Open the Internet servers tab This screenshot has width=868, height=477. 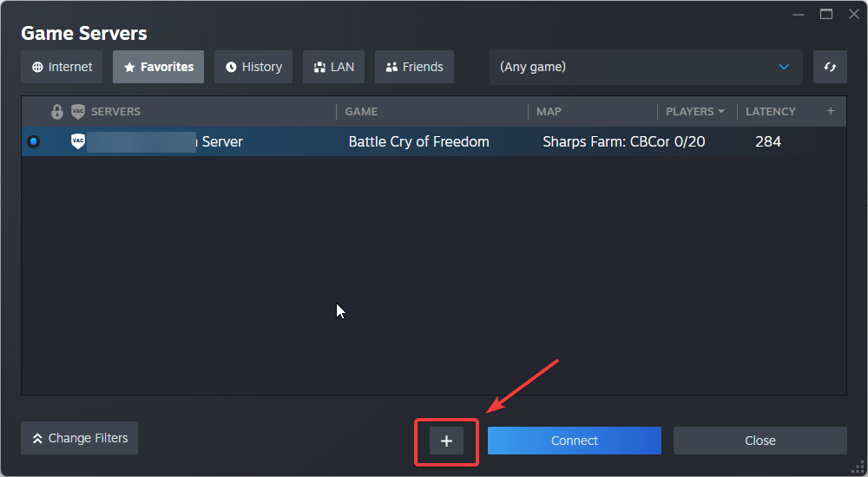(x=62, y=67)
